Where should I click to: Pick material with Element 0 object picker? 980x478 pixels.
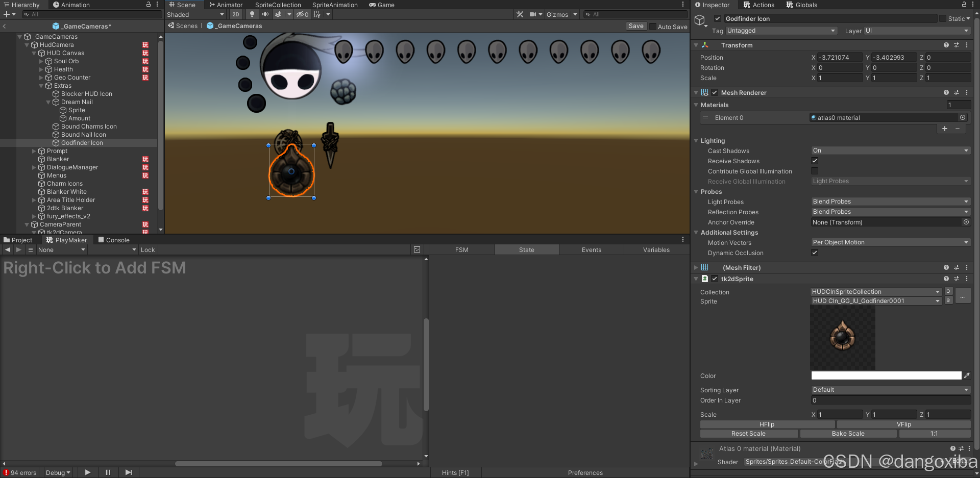click(x=963, y=117)
